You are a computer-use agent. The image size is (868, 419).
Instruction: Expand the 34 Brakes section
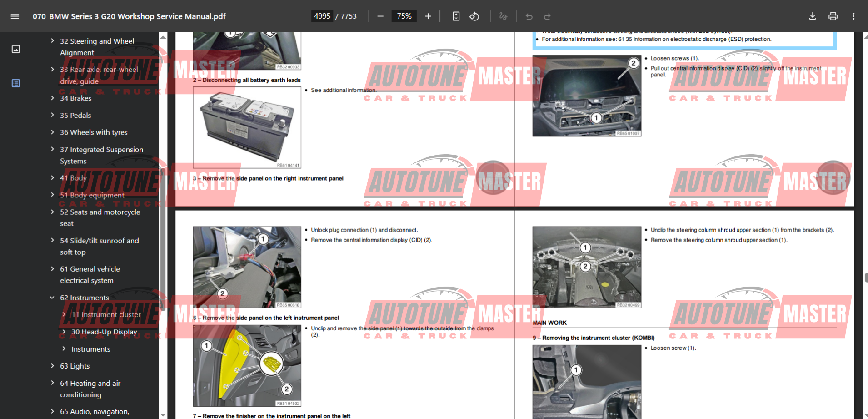point(52,98)
